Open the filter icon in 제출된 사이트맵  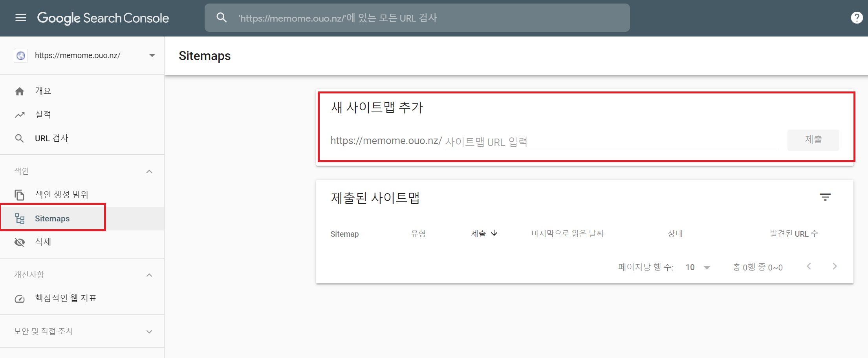pos(825,197)
